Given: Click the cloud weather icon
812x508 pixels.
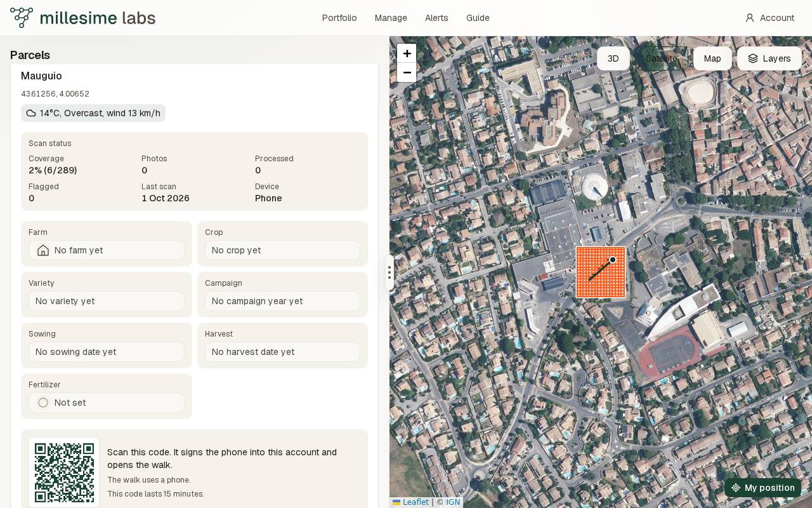Looking at the screenshot, I should (x=31, y=113).
